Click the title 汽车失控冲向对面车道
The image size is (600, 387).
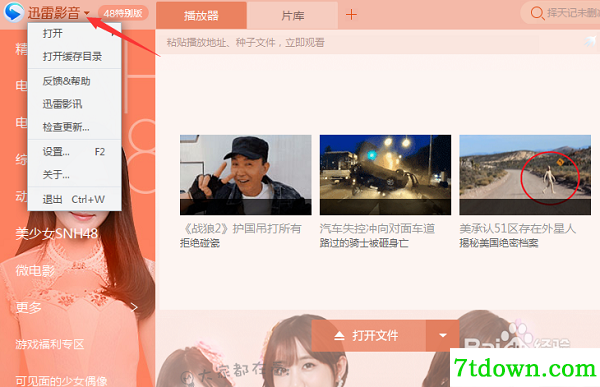click(377, 229)
